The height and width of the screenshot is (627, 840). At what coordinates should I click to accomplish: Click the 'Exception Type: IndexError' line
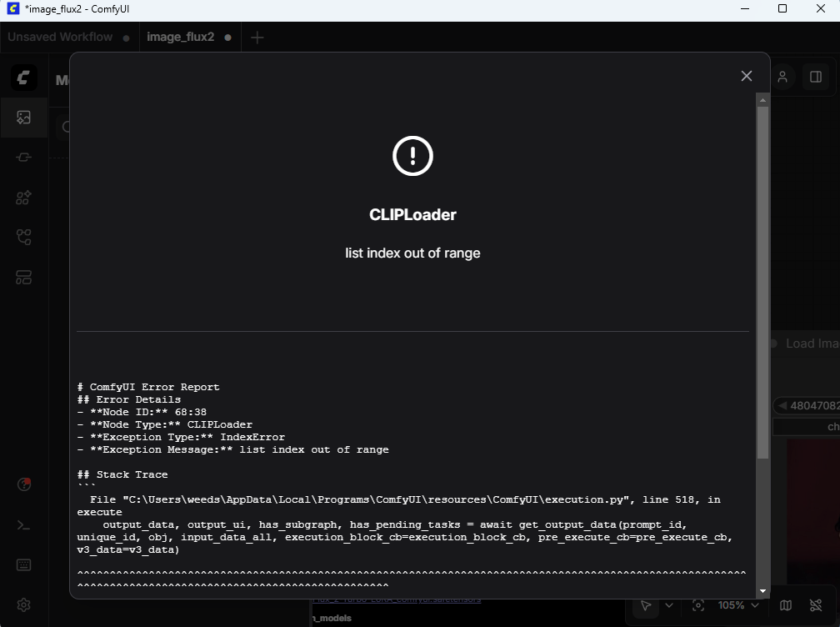pos(181,437)
